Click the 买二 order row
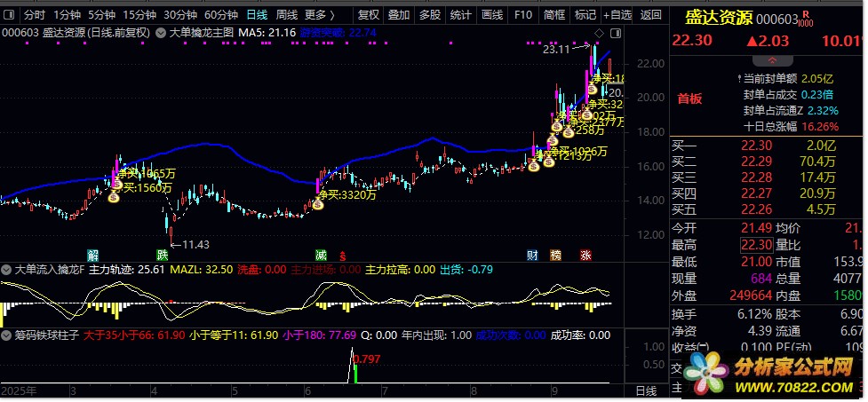This screenshot has height=402, width=868. 767,162
